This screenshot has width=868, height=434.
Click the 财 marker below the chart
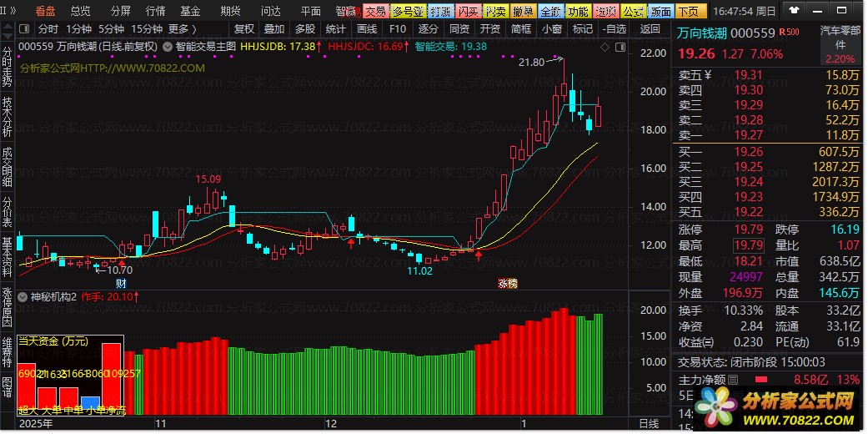(x=121, y=284)
